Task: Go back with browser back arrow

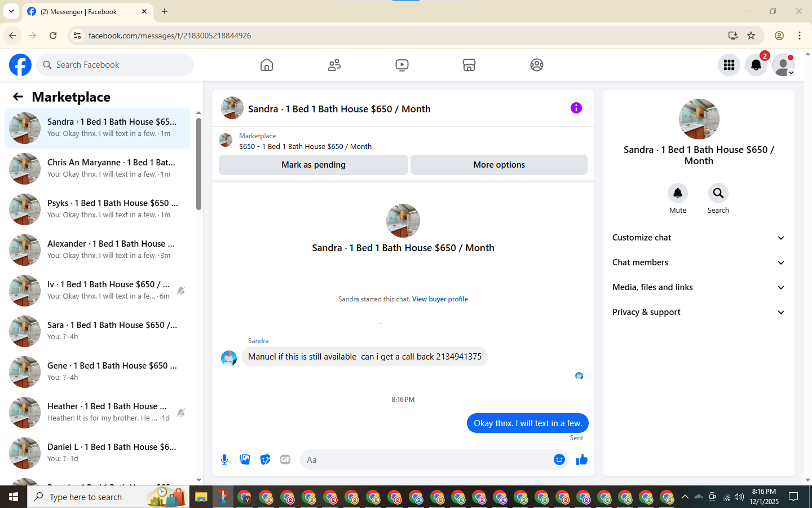Action: (12, 36)
